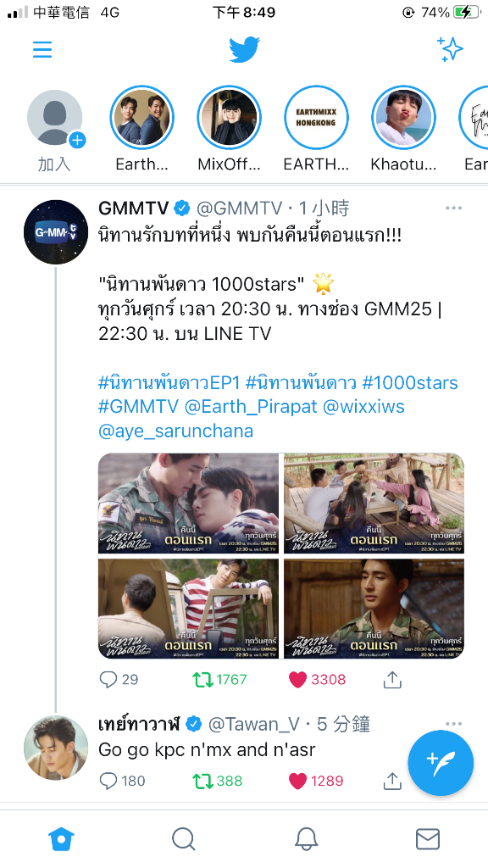Open the hamburger menu in the header
This screenshot has height=868, width=488.
click(42, 49)
